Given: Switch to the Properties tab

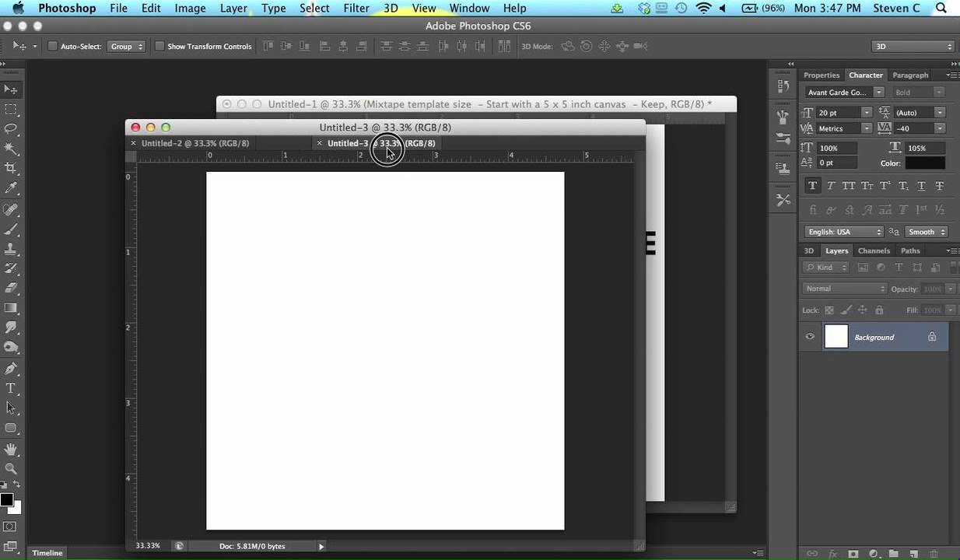Looking at the screenshot, I should (822, 75).
